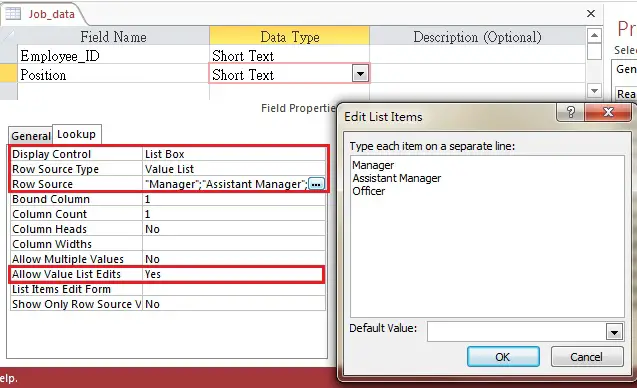This screenshot has width=637, height=388.
Task: Switch to the General tab
Action: (31, 136)
